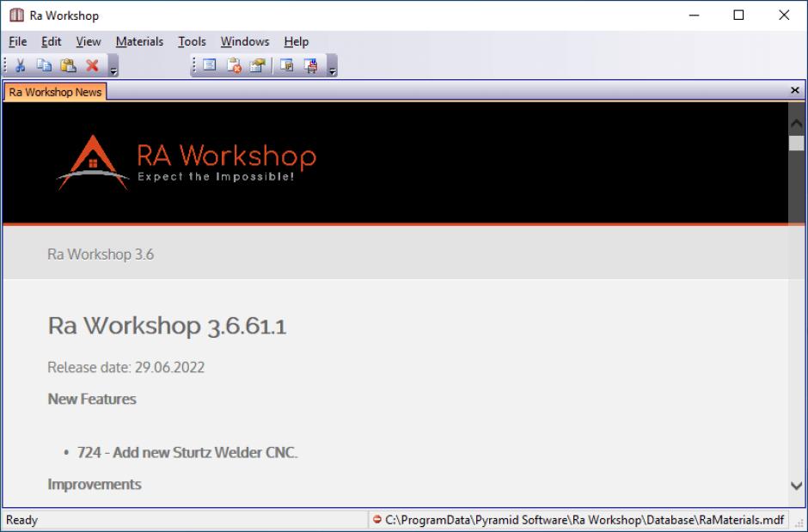
Task: Click the red database status icon
Action: click(x=377, y=520)
